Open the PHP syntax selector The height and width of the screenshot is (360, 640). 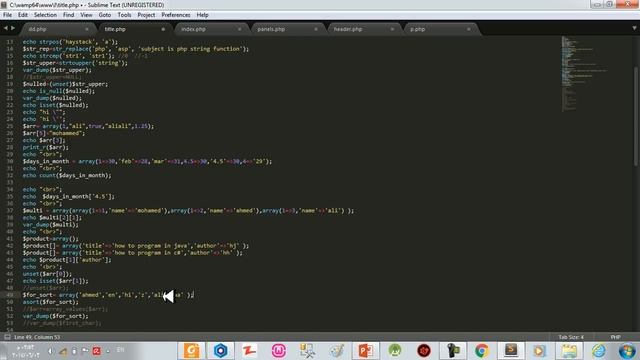[x=616, y=337]
